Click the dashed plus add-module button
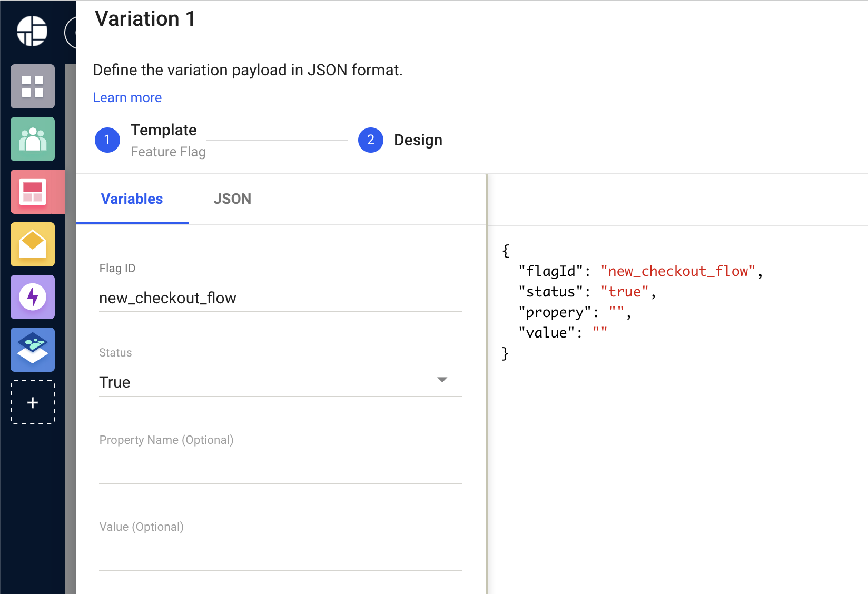Screen dimensions: 868x594 pyautogui.click(x=33, y=402)
